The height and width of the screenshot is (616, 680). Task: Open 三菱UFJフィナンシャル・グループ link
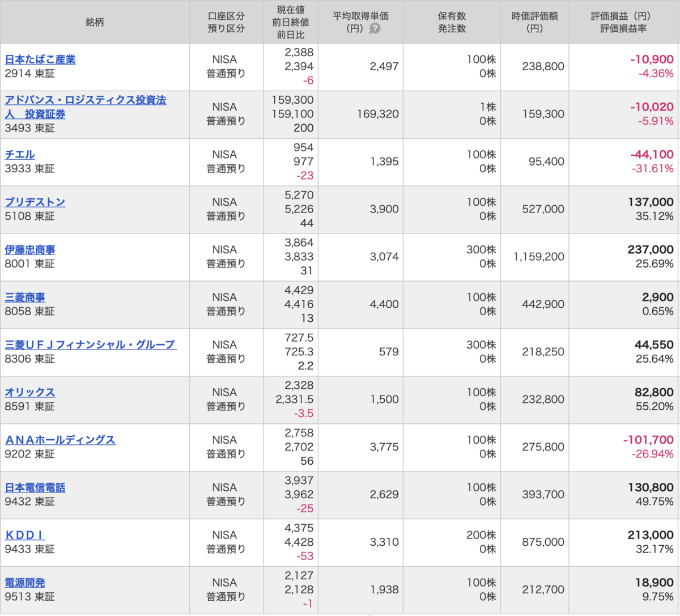pos(91,345)
